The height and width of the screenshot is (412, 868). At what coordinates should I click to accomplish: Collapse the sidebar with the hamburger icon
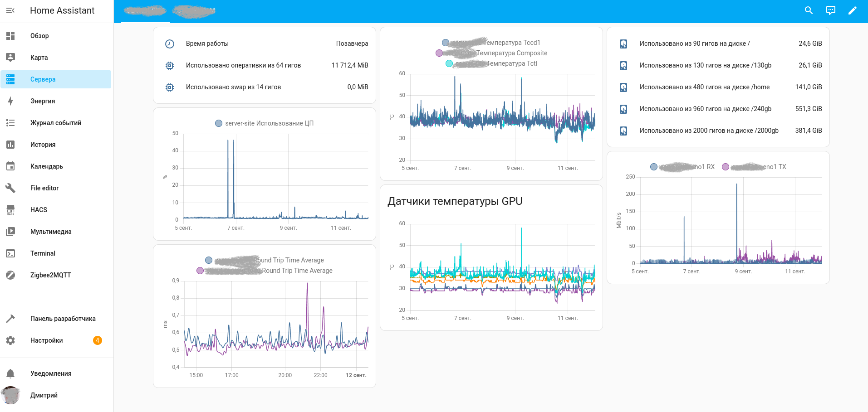coord(10,10)
